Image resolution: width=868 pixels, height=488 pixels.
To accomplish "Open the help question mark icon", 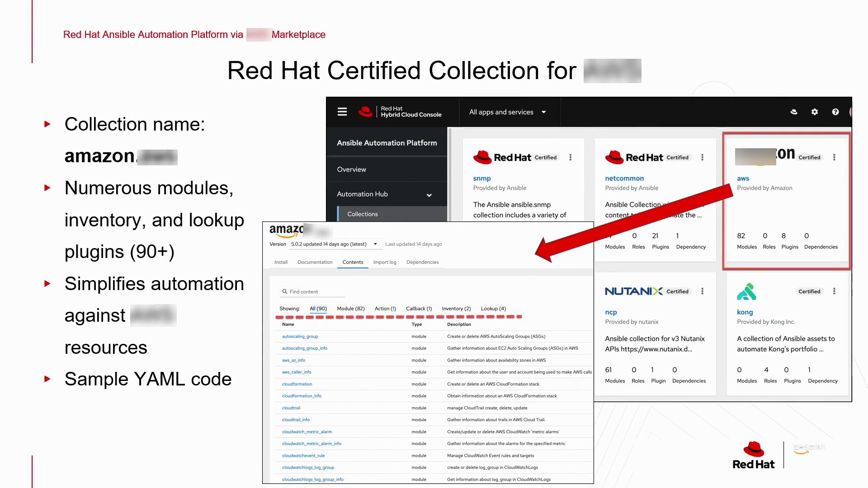I will (x=835, y=112).
